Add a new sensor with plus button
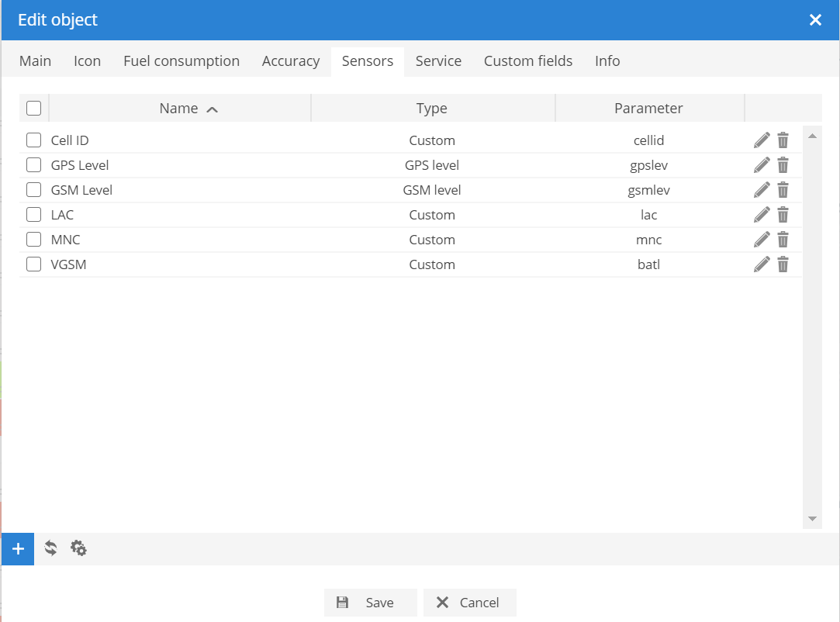The height and width of the screenshot is (622, 840). click(x=18, y=549)
